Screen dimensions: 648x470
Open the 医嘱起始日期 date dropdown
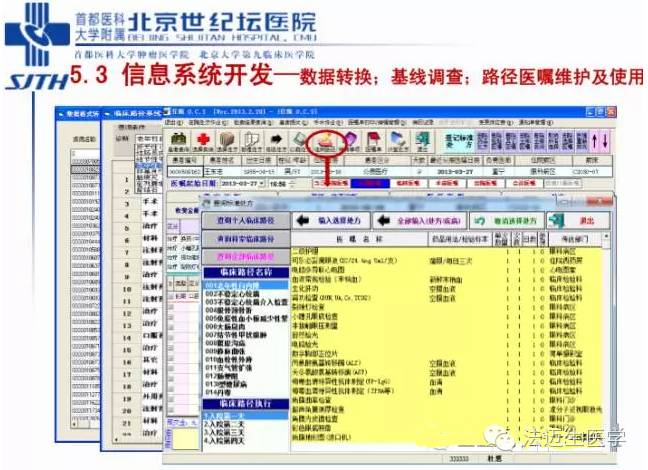pos(262,184)
